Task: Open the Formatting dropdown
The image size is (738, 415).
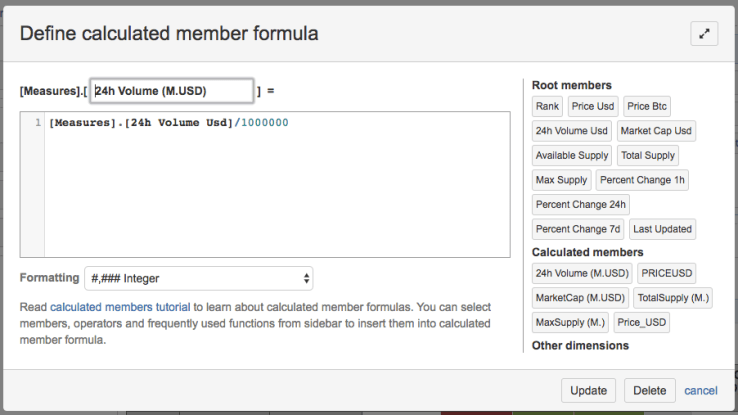Action: pos(198,278)
